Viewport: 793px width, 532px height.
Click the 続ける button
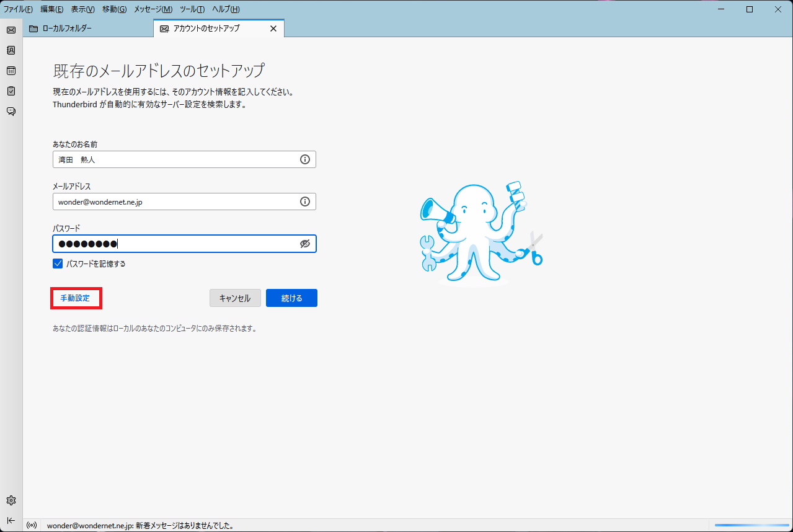291,298
